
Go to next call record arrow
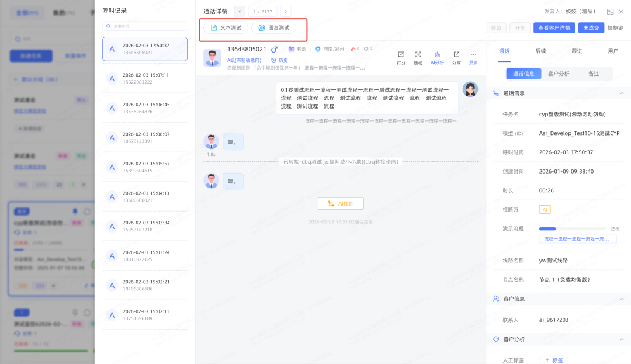point(285,11)
